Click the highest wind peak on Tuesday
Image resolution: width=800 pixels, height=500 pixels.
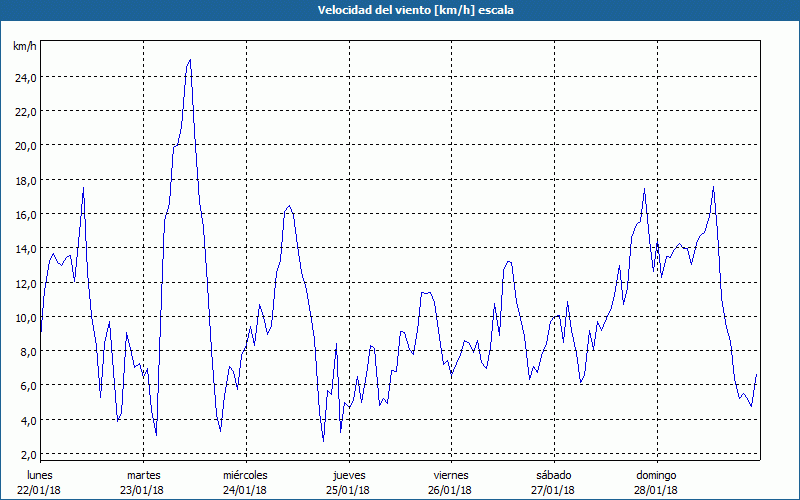tap(190, 60)
